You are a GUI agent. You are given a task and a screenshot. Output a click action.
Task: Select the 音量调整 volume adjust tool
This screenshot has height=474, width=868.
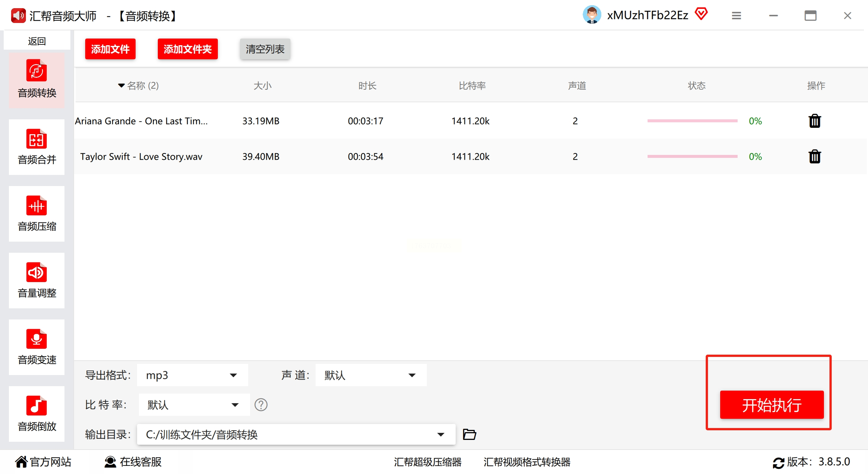(x=37, y=281)
